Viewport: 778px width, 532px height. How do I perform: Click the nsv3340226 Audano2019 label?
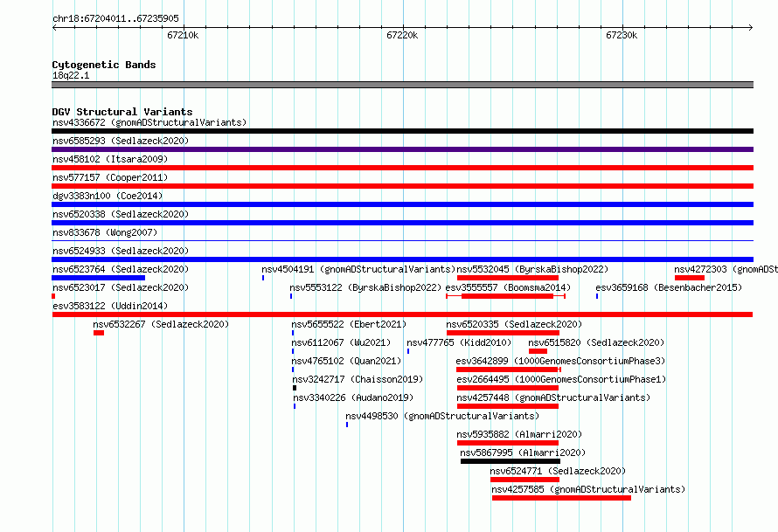pos(353,397)
